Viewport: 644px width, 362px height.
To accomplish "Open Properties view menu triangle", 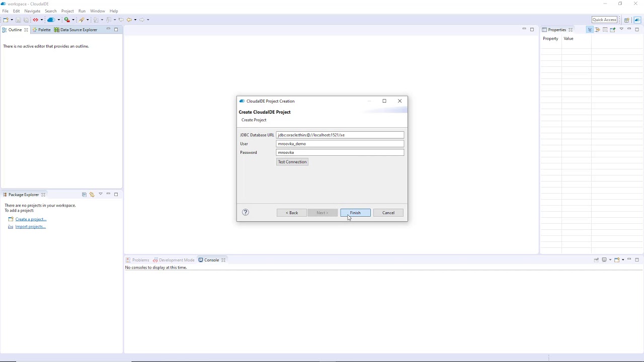I will 621,29.
